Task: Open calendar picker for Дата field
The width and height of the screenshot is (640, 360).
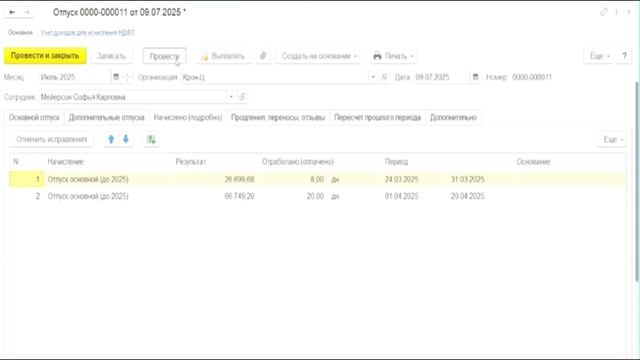Action: (x=475, y=77)
